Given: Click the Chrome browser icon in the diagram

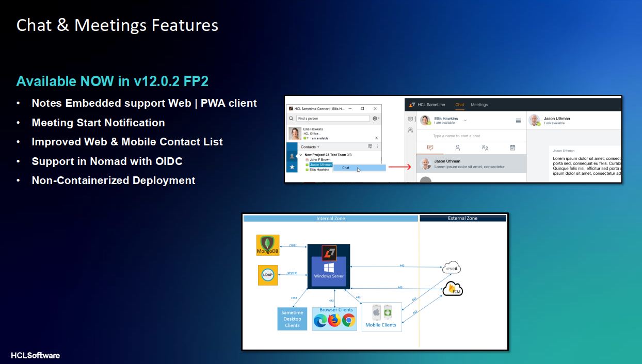Looking at the screenshot, I should coord(349,320).
